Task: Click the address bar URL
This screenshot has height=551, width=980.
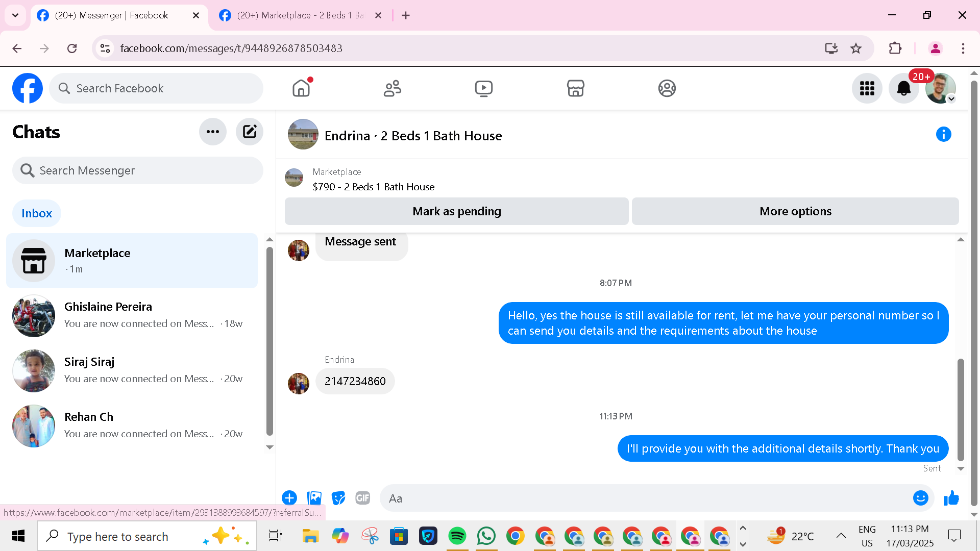Action: pyautogui.click(x=231, y=48)
